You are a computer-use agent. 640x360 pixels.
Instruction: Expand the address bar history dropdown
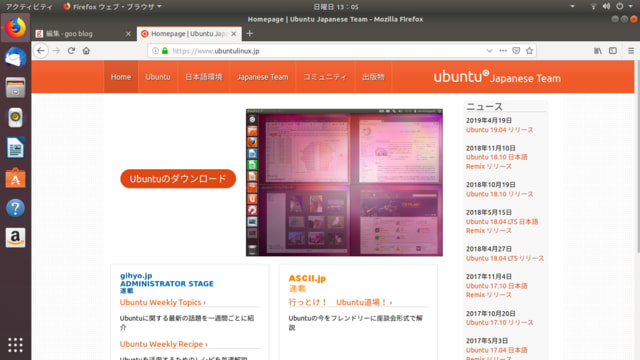(489, 51)
